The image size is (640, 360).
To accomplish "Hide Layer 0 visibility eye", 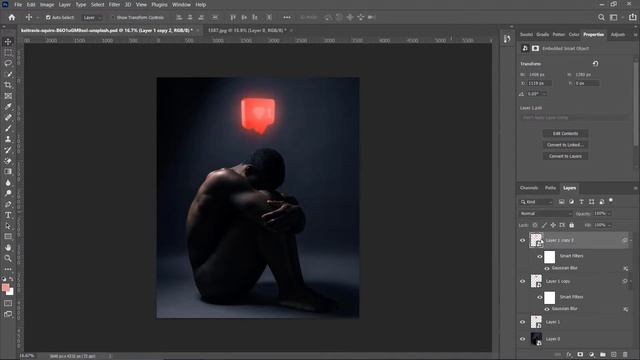I will (522, 339).
